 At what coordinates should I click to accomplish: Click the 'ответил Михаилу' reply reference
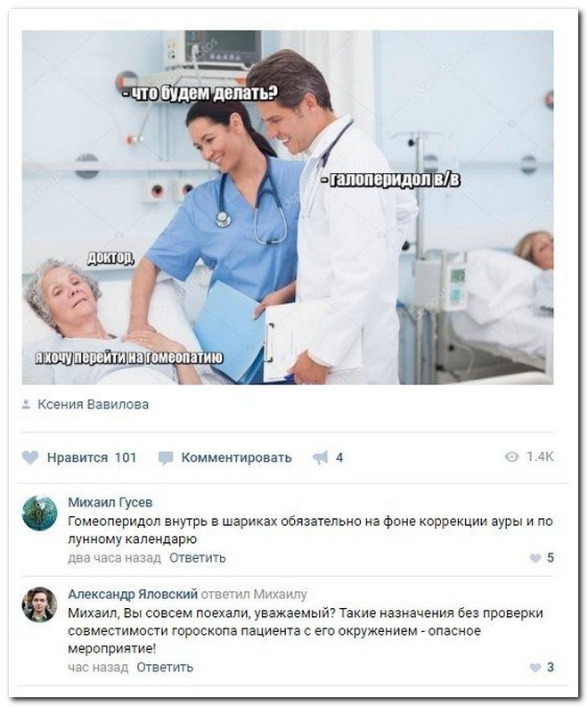[254, 595]
